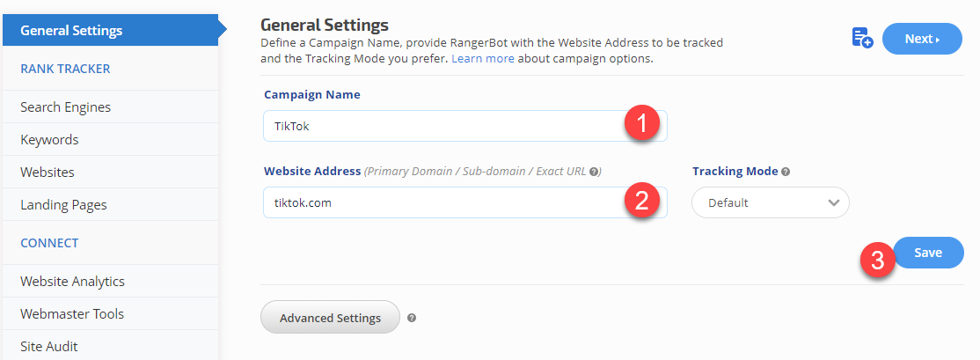Click the Website Address input field
Image resolution: width=980 pixels, height=360 pixels.
click(440, 202)
